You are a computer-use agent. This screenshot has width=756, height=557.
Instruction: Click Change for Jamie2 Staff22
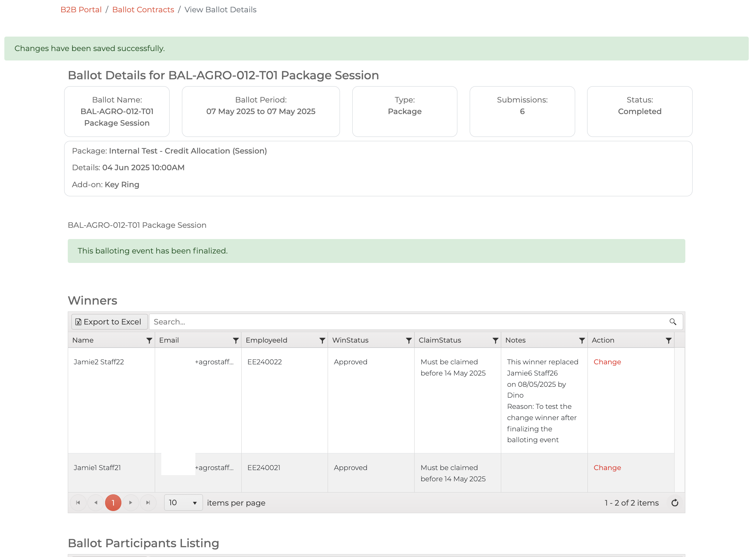pos(607,362)
